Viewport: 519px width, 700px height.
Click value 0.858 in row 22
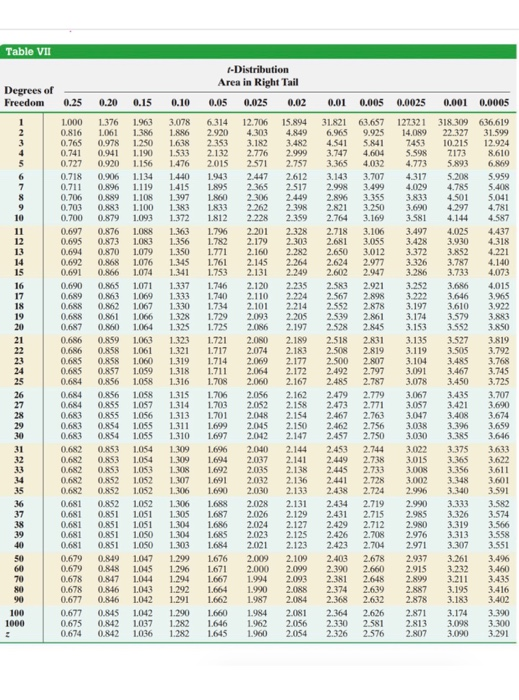click(108, 350)
